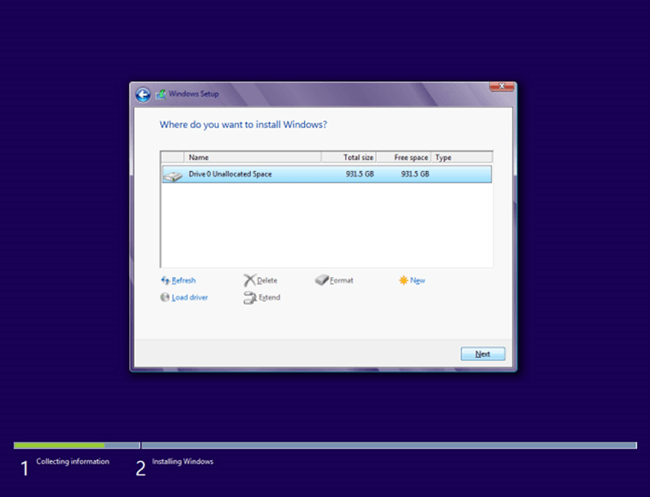
Task: Click the Free space column header
Action: click(404, 158)
